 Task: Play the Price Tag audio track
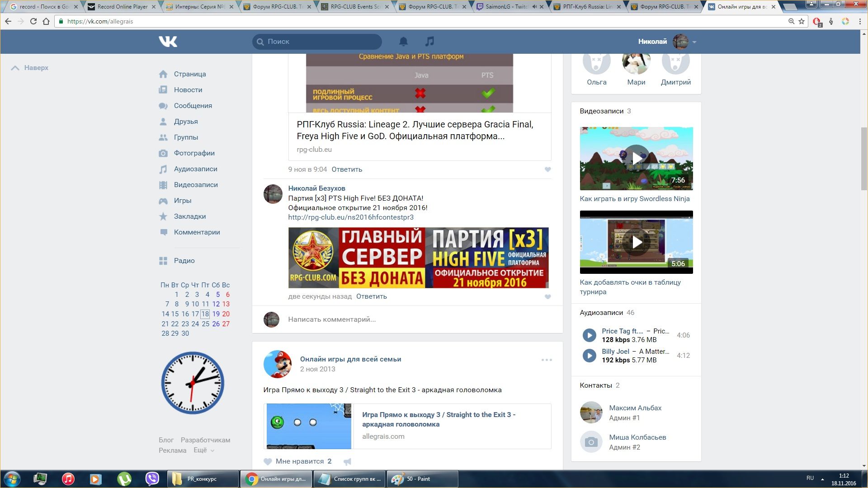pyautogui.click(x=589, y=335)
